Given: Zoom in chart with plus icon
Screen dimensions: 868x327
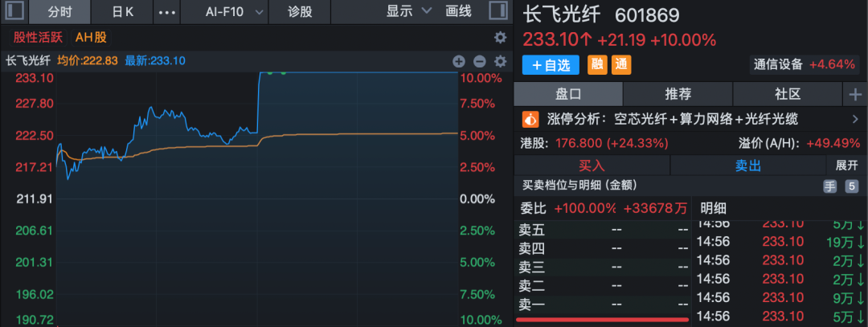Looking at the screenshot, I should (459, 60).
